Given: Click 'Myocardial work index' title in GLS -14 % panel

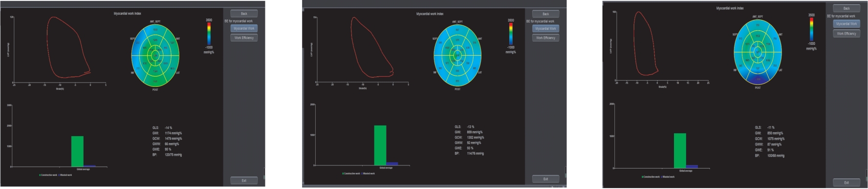Looking at the screenshot, I should pyautogui.click(x=128, y=14).
